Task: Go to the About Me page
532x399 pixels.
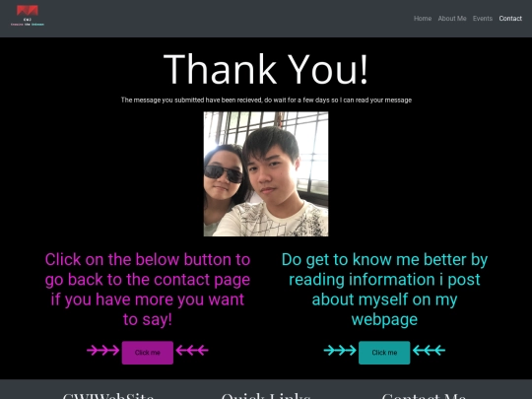Action: (x=452, y=19)
